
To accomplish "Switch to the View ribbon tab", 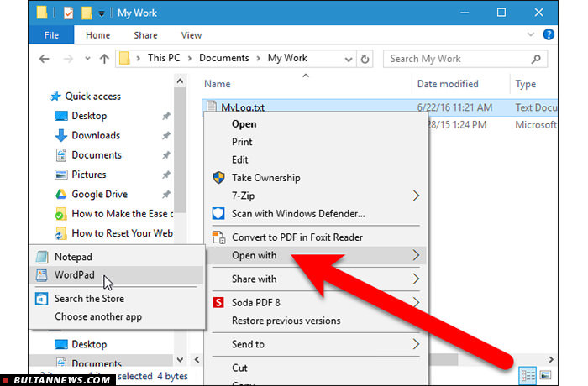I will pyautogui.click(x=192, y=35).
